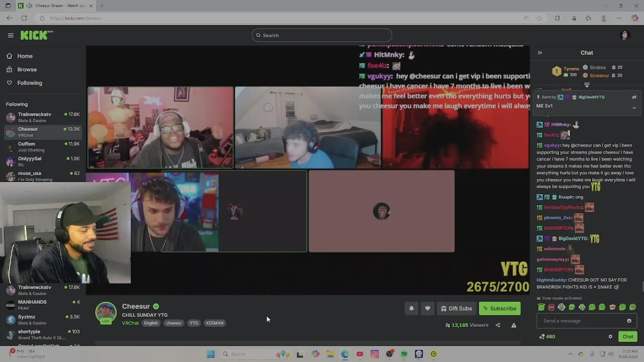Select the KEEMAN tag
Viewport: 644px width, 362px height.
[x=214, y=323]
